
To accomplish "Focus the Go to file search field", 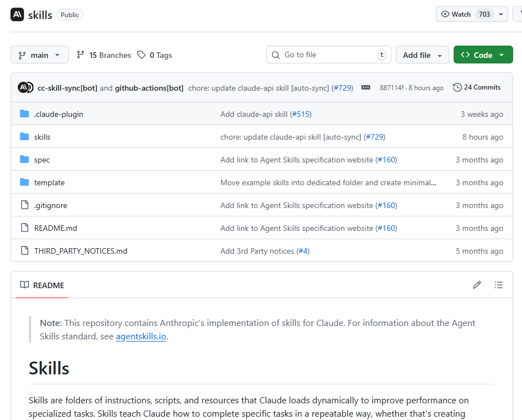I will point(329,55).
